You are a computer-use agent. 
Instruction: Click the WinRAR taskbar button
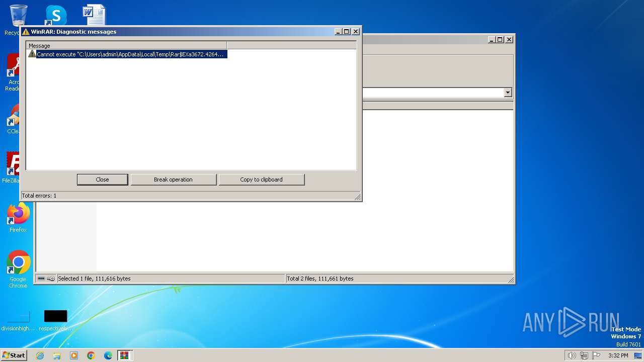click(x=125, y=355)
